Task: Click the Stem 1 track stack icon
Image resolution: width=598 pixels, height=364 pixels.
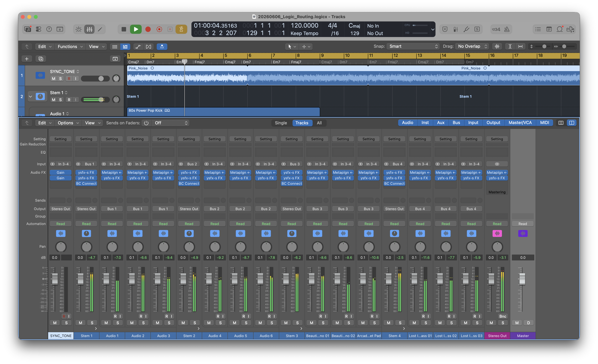Action: pos(40,96)
